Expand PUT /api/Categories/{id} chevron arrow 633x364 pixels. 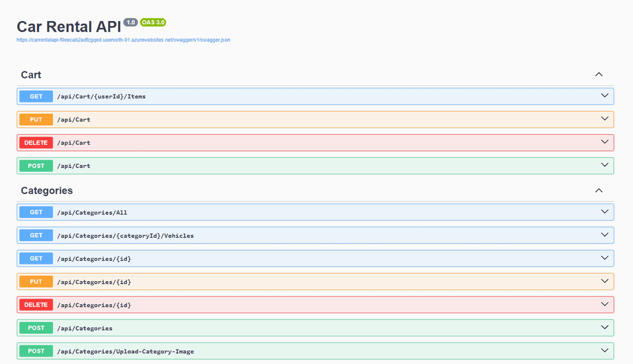(605, 281)
